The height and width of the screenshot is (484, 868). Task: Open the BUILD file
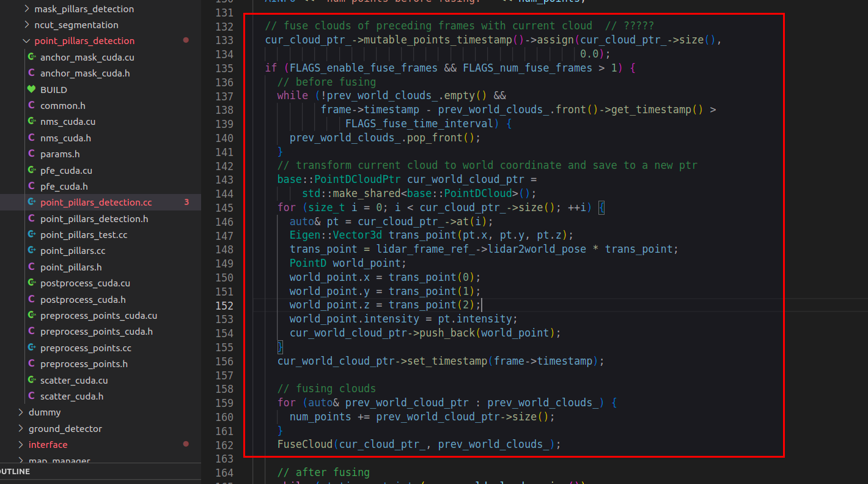point(54,89)
